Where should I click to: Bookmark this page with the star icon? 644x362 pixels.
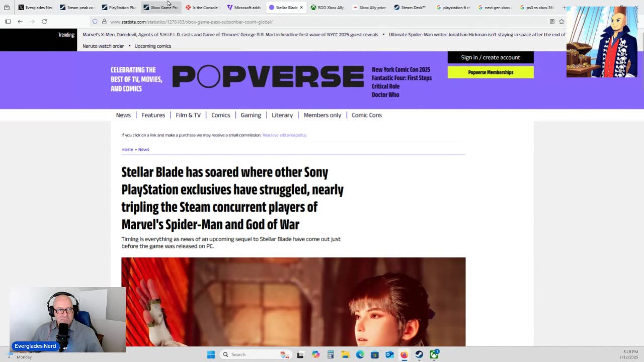pyautogui.click(x=561, y=22)
